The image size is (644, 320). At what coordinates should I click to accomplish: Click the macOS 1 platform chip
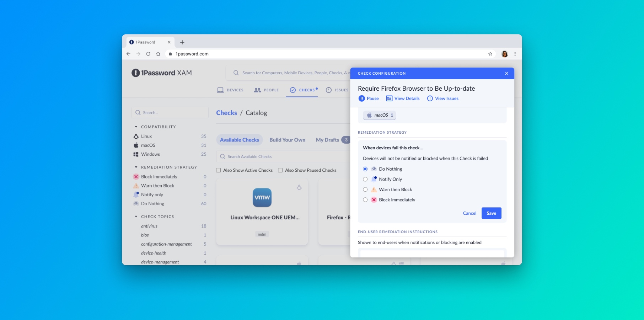pyautogui.click(x=380, y=115)
